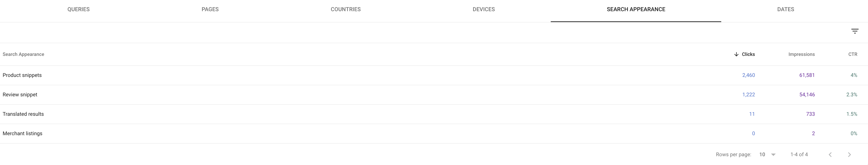Image resolution: width=868 pixels, height=165 pixels.
Task: Open the rows per page dropdown
Action: (x=768, y=155)
